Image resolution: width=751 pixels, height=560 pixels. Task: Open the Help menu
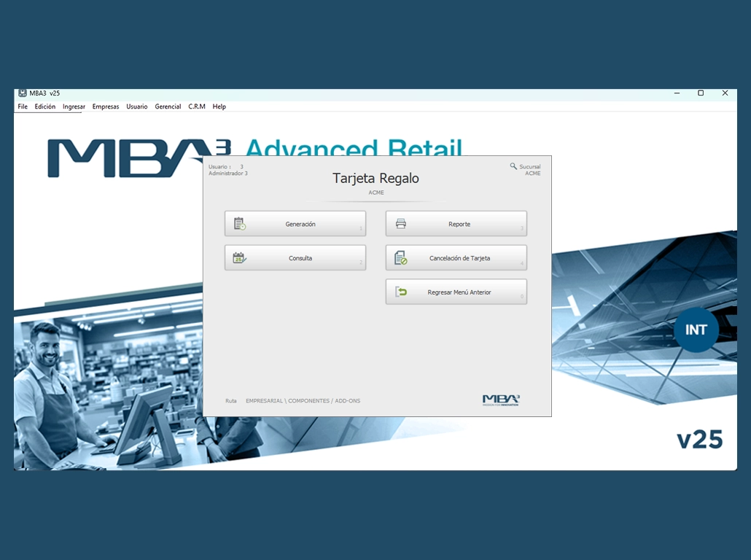[x=219, y=106]
